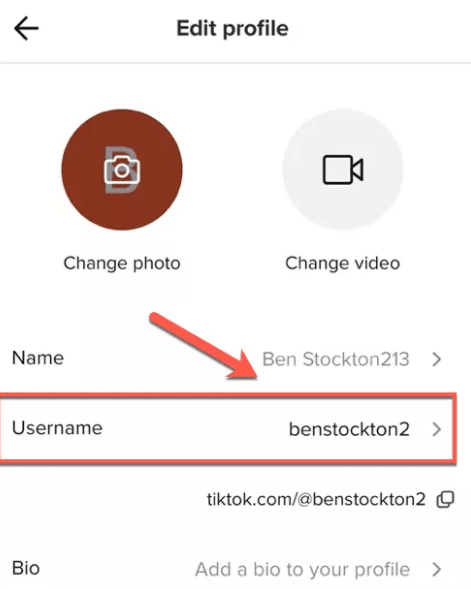
Task: Tap the camera icon on profile photo
Action: coord(122,170)
